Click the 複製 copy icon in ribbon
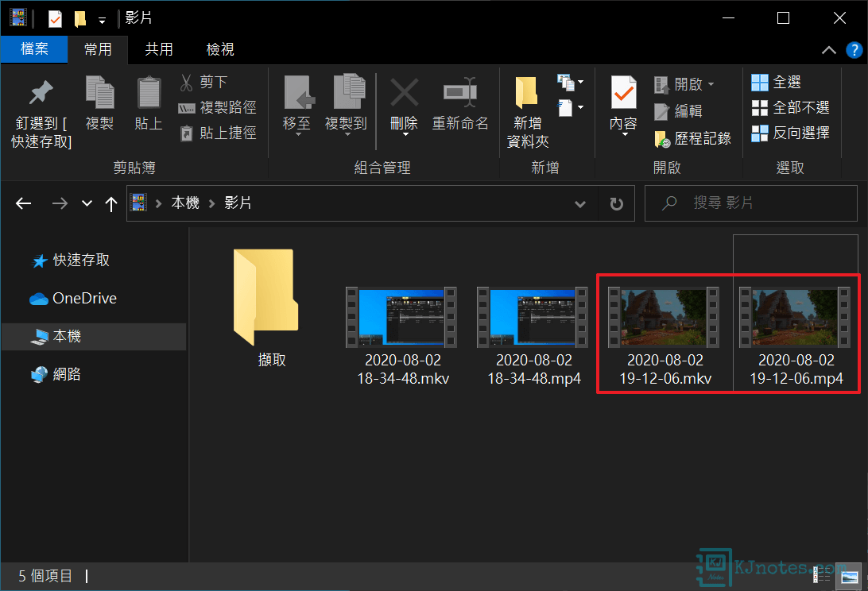Image resolution: width=868 pixels, height=591 pixels. click(99, 94)
